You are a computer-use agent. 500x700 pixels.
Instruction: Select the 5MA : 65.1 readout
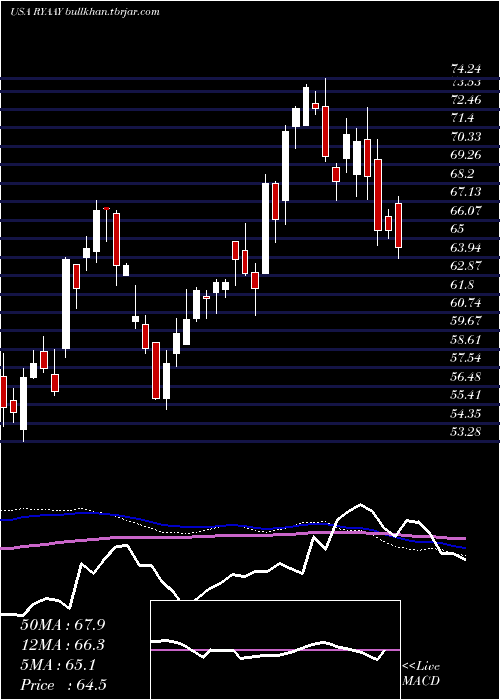58,665
